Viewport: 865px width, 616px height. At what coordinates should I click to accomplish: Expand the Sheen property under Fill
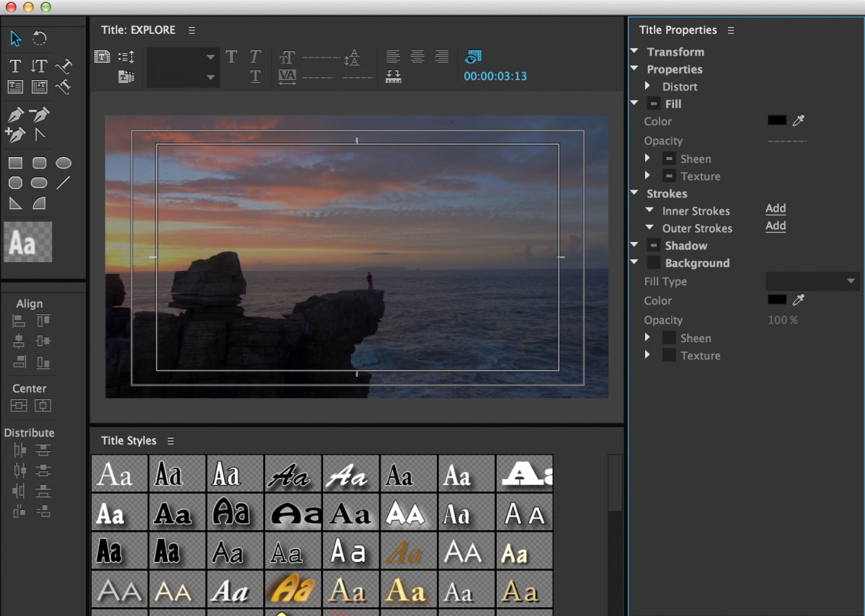pos(647,159)
